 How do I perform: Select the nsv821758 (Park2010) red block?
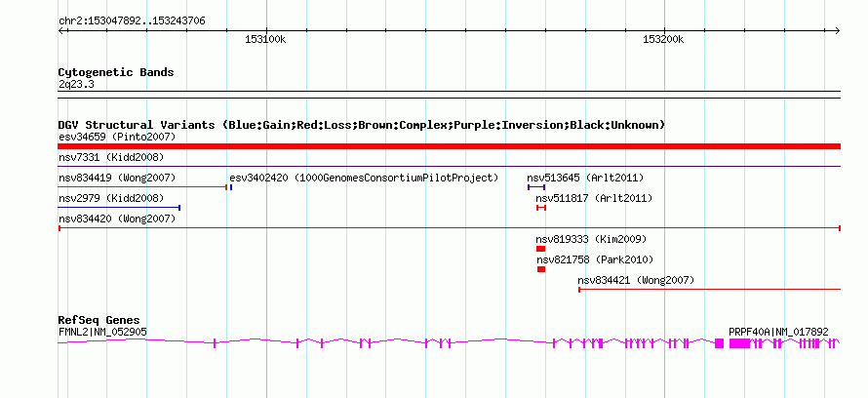tap(541, 269)
